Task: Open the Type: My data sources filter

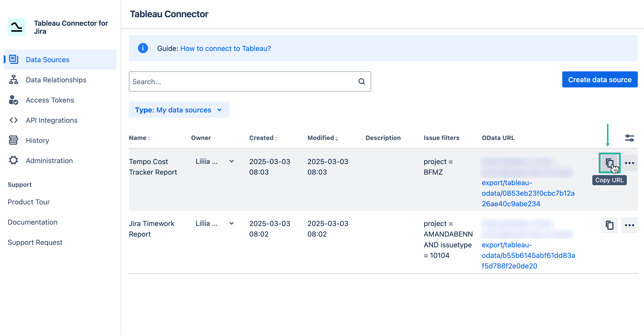Action: point(179,110)
